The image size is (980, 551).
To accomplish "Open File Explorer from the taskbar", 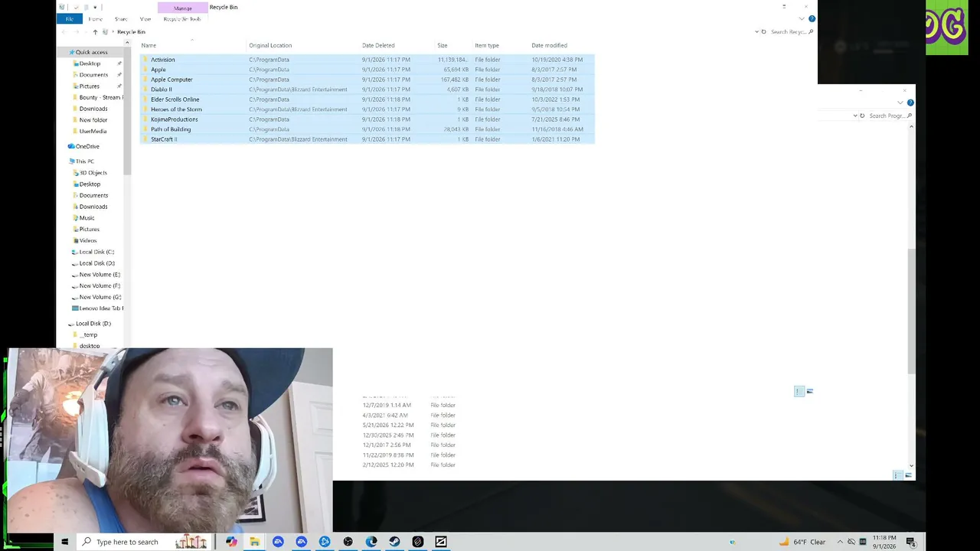I will (254, 542).
